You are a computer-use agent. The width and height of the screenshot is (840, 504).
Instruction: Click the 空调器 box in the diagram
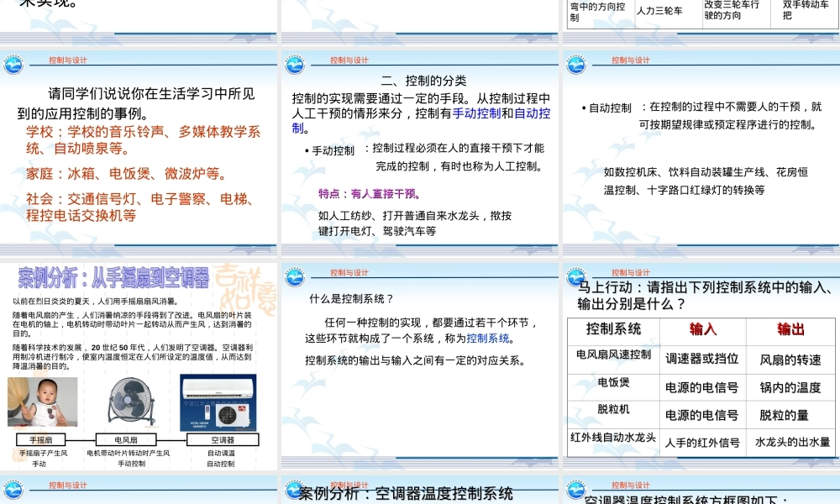223,439
